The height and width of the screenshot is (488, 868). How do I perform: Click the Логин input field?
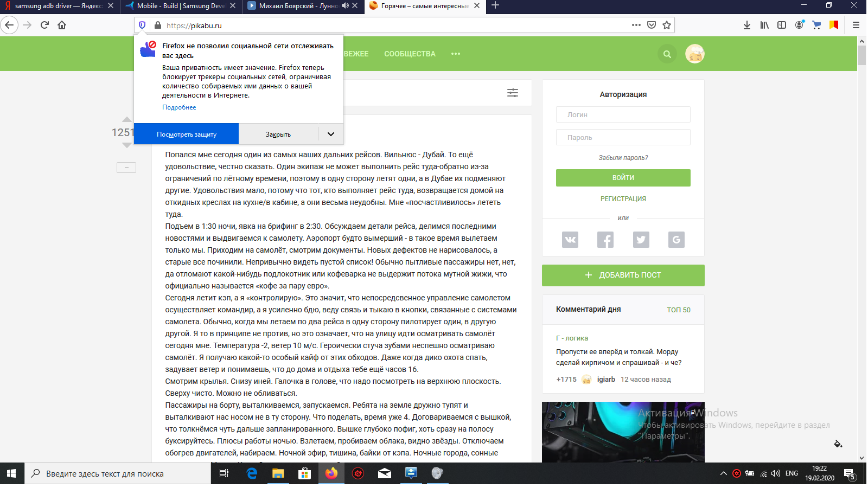click(623, 114)
